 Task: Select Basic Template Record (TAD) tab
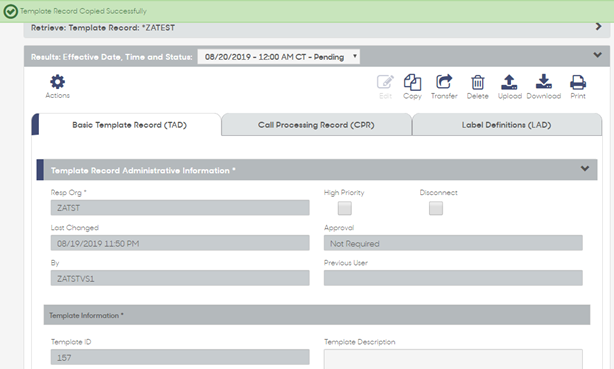click(129, 125)
